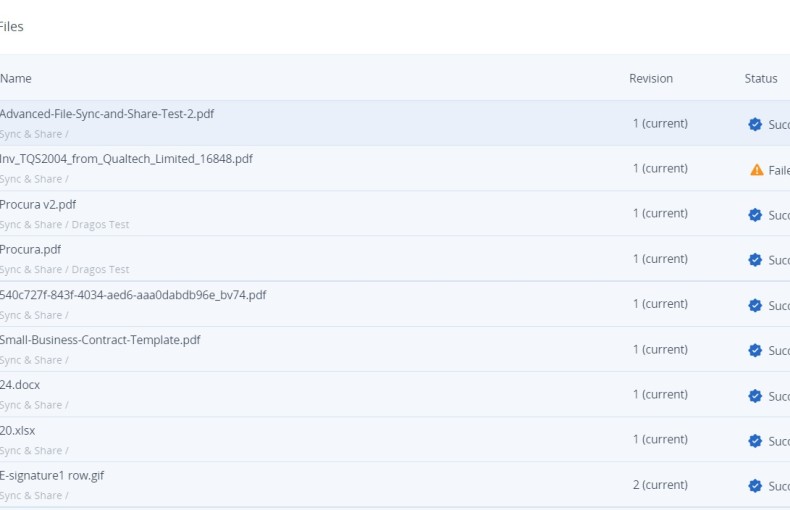
Task: Open Inv_TQS2004_from_Qualtech_Limited_16848.pdf
Action: coord(126,159)
